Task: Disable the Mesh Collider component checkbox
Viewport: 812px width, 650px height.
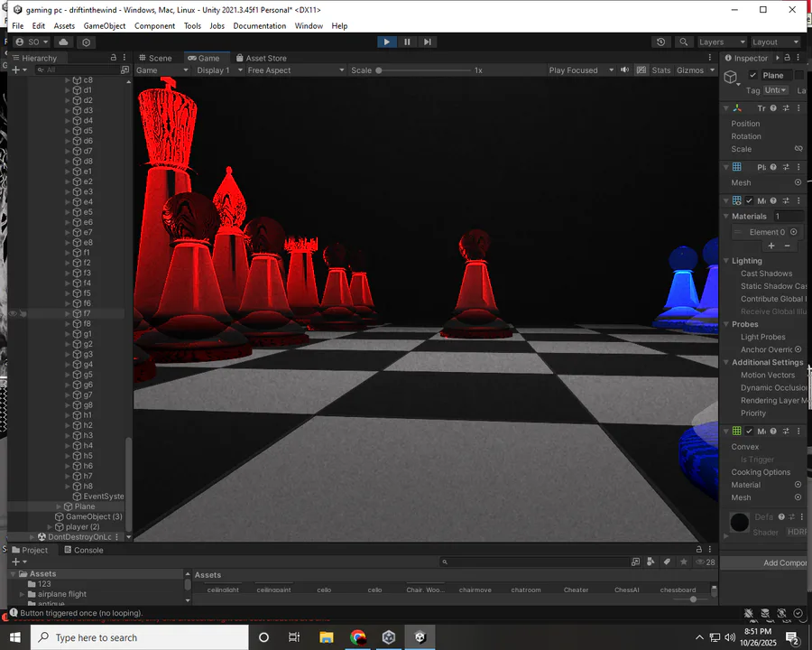Action: pyautogui.click(x=749, y=432)
